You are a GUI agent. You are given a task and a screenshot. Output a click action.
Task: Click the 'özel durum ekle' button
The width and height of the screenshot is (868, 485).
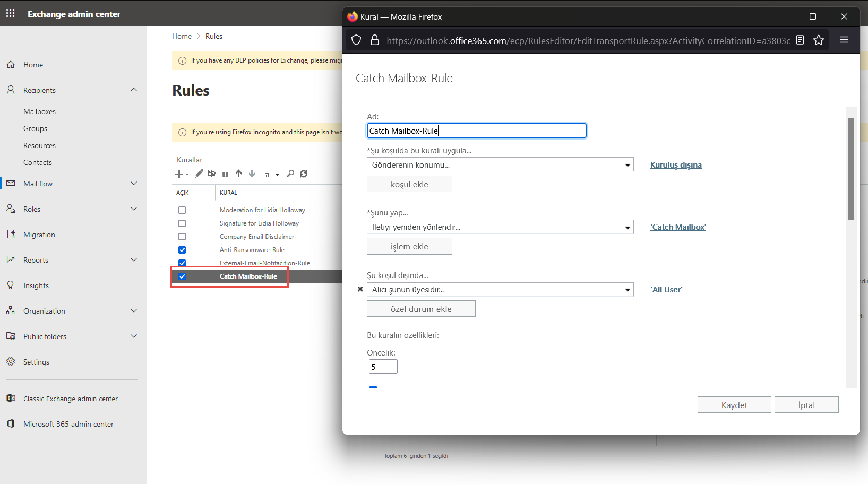click(421, 309)
